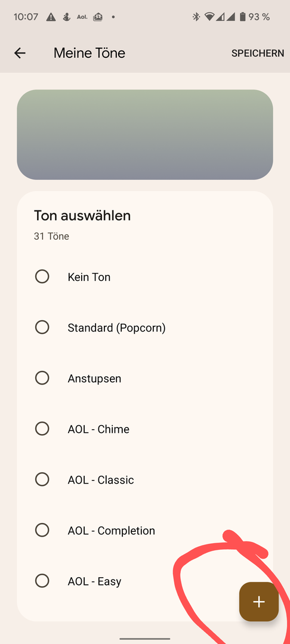Choose the AOL - Chime tone
The height and width of the screenshot is (644, 290).
[x=144, y=429]
